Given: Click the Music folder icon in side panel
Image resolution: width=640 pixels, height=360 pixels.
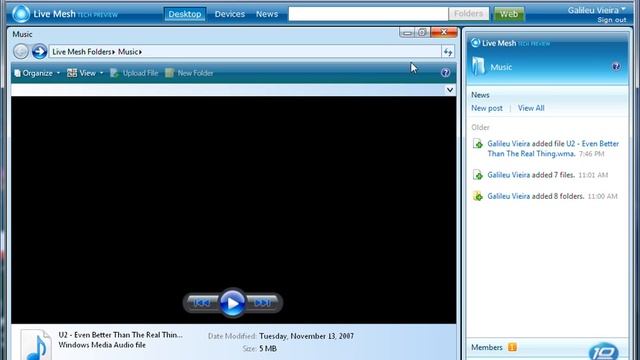Looking at the screenshot, I should (478, 66).
